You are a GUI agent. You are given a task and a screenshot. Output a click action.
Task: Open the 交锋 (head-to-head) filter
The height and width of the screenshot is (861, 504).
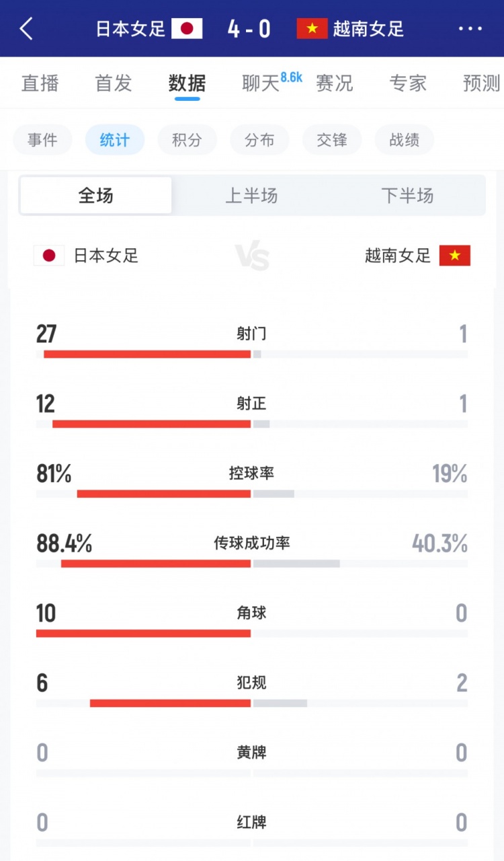pyautogui.click(x=331, y=139)
